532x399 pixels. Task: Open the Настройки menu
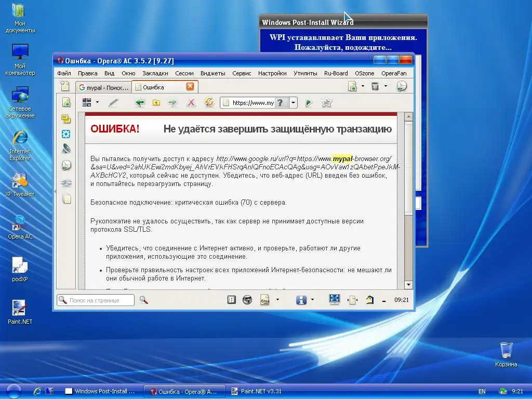click(x=272, y=73)
